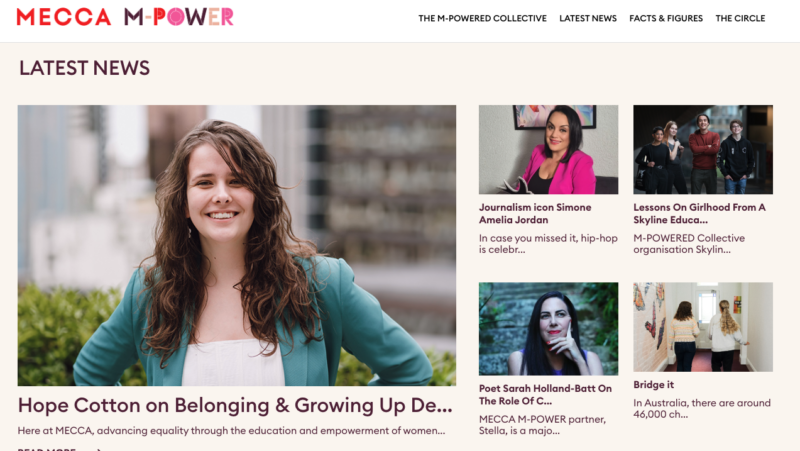Click Poet Sarah Holland-Batt article title
The height and width of the screenshot is (451, 800).
(545, 394)
